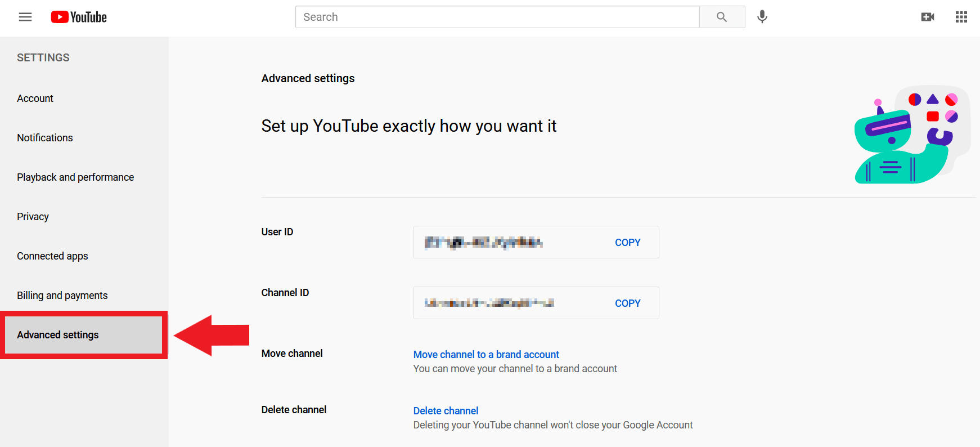The height and width of the screenshot is (447, 980).
Task: Click Move channel to a brand account
Action: coord(486,355)
